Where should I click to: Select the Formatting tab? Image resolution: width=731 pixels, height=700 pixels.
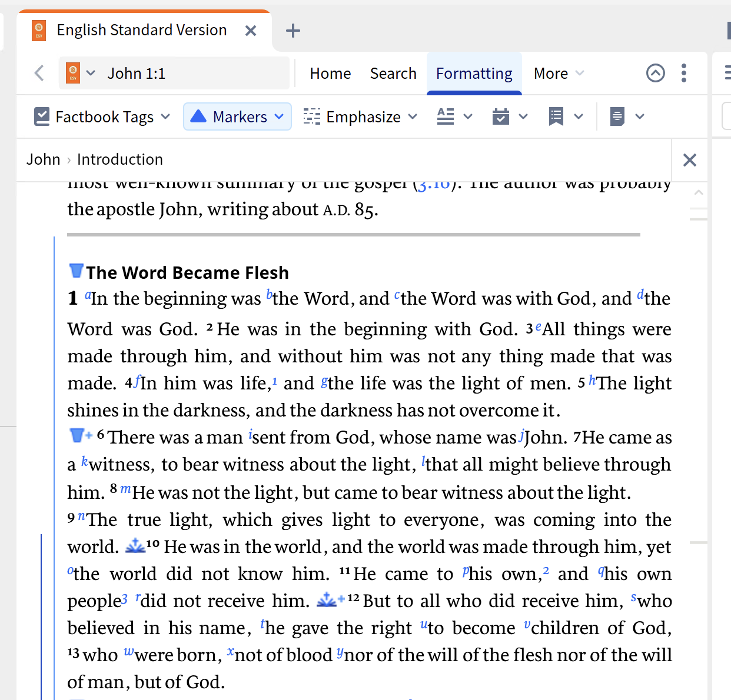point(474,74)
